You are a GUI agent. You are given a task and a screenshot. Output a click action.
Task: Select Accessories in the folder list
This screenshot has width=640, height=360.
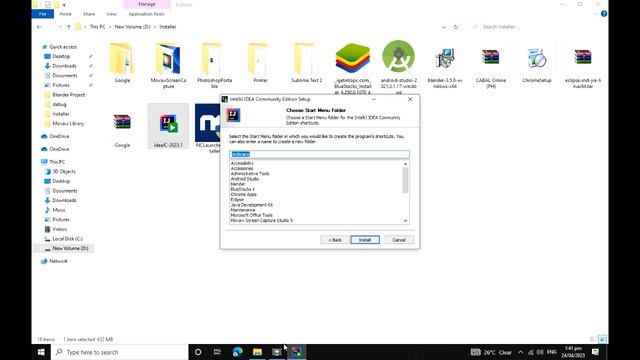point(242,168)
